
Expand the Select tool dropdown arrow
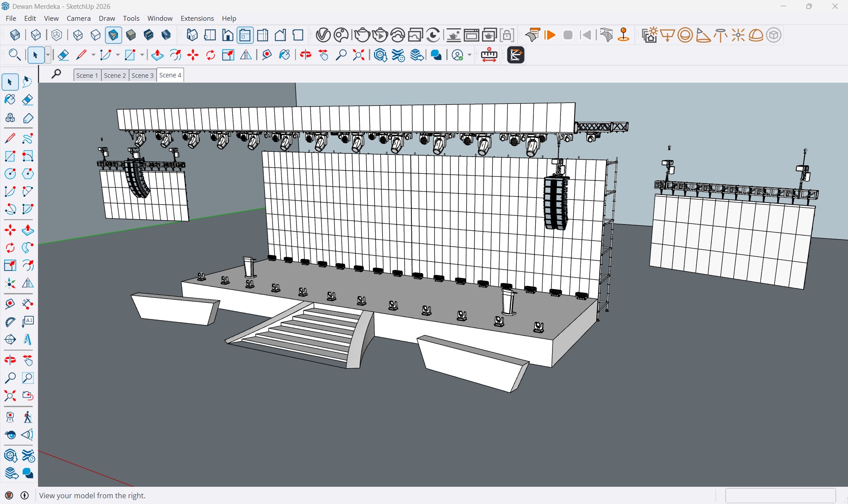click(x=48, y=55)
